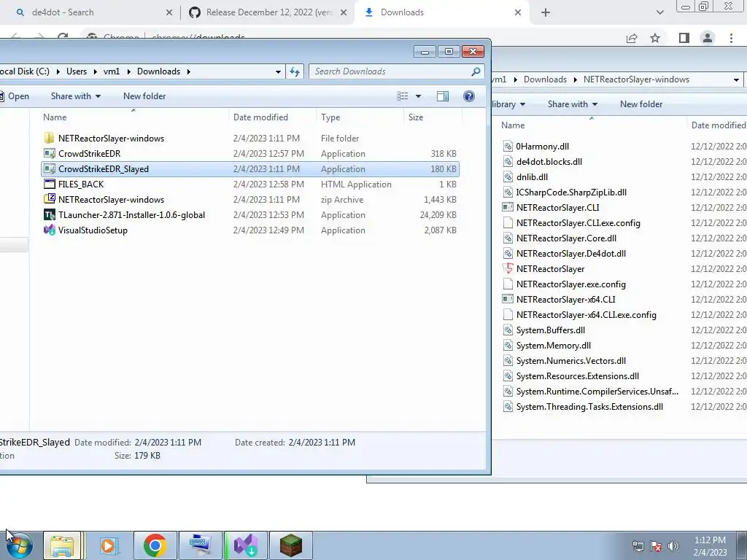Image resolution: width=747 pixels, height=560 pixels.
Task: Click Downloads breadcrumb in NETReactorSlayer window
Action: [545, 79]
